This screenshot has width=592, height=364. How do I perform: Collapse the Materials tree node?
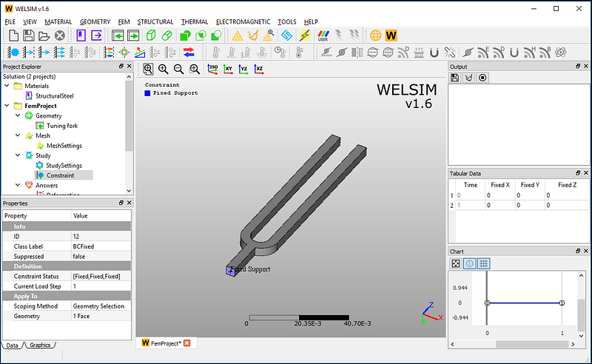(x=7, y=86)
